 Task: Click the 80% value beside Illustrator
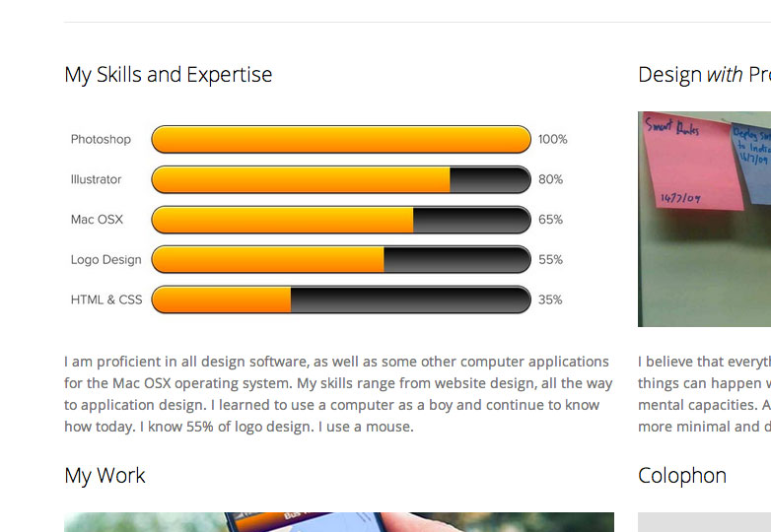551,179
